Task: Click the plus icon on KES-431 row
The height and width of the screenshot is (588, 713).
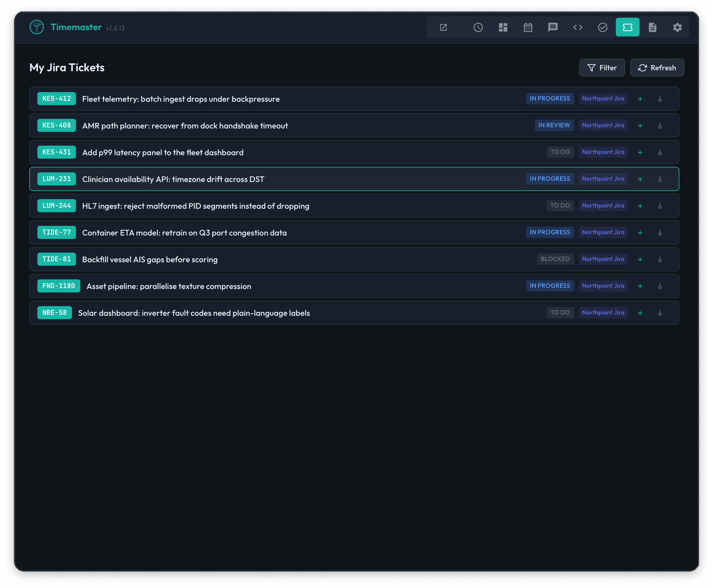Action: click(640, 152)
